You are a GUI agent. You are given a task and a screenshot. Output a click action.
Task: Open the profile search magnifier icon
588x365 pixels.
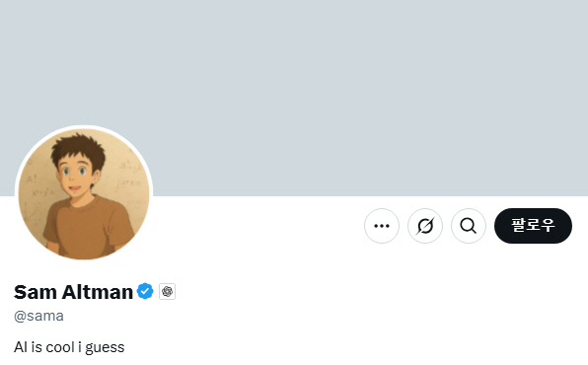469,226
